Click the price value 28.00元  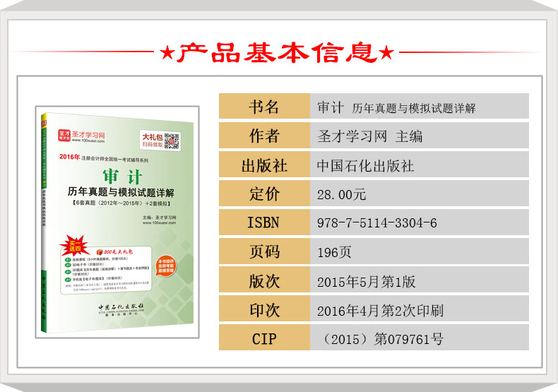(342, 194)
